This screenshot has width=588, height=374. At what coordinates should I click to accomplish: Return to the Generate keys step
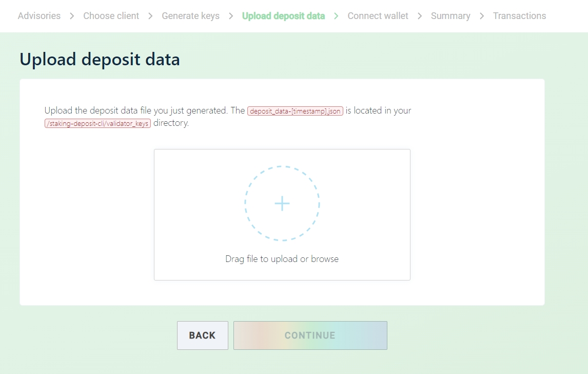[x=190, y=16]
